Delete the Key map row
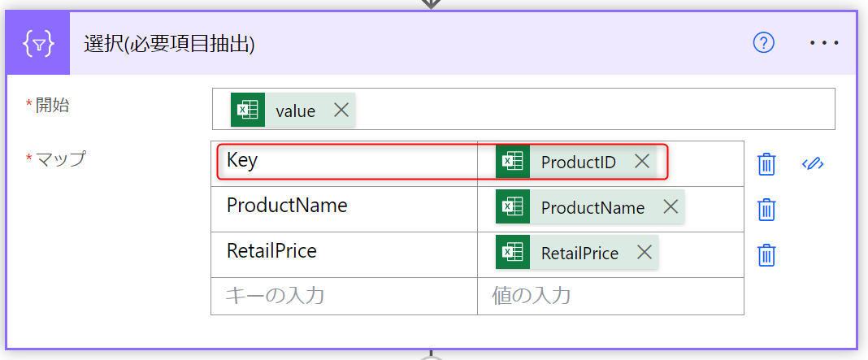The height and width of the screenshot is (360, 868). (x=766, y=164)
